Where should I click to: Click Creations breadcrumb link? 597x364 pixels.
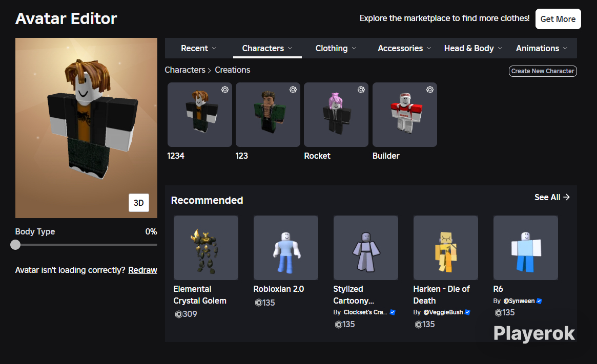click(232, 70)
